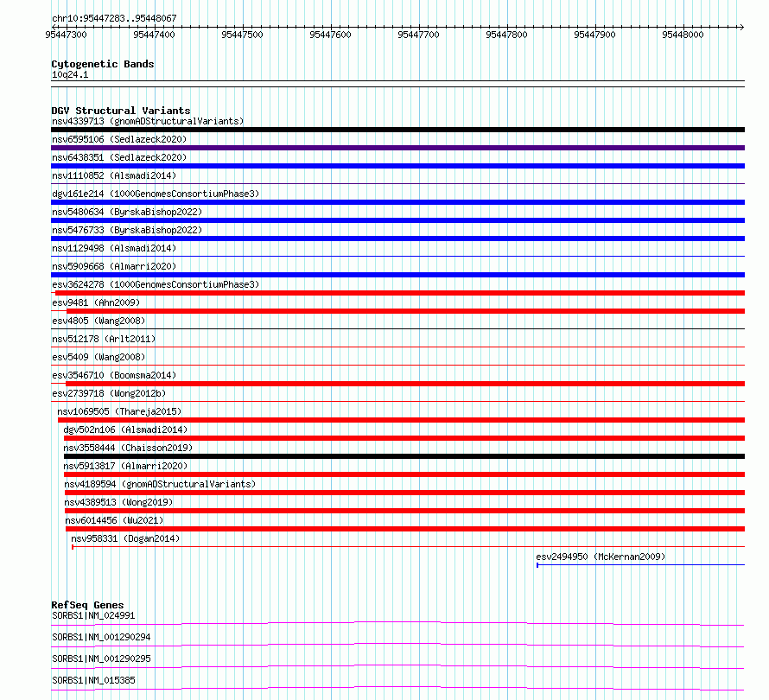Open the nsv1129498 Alsmadi2014 variant
Screen dimensions: 769x700
pyautogui.click(x=114, y=248)
